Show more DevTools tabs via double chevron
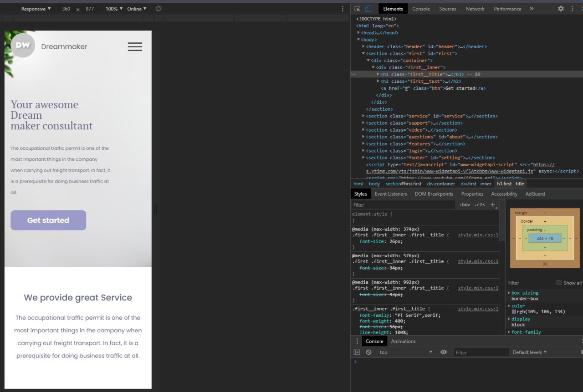 point(532,9)
